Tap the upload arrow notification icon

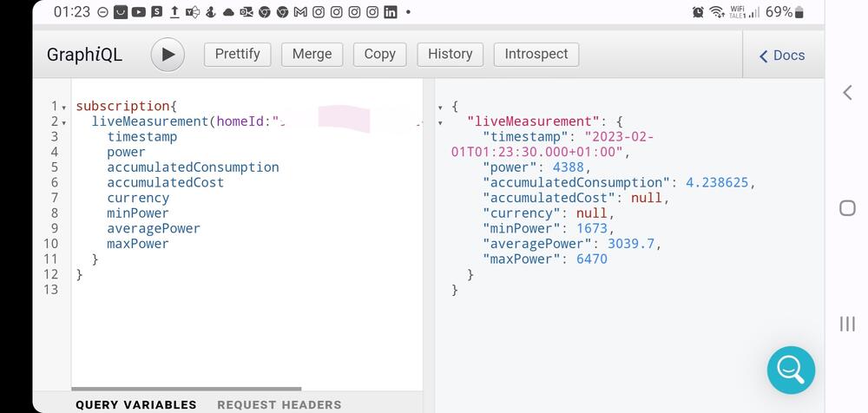[x=174, y=12]
